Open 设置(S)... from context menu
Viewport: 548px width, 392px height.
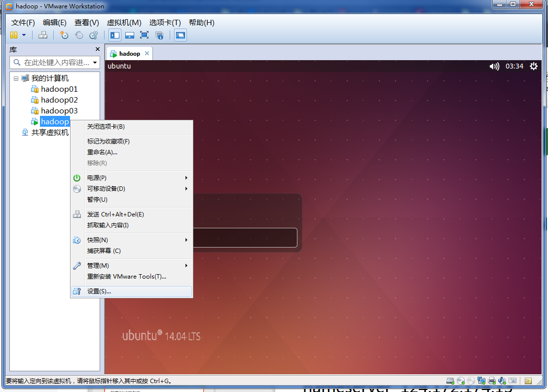point(132,291)
